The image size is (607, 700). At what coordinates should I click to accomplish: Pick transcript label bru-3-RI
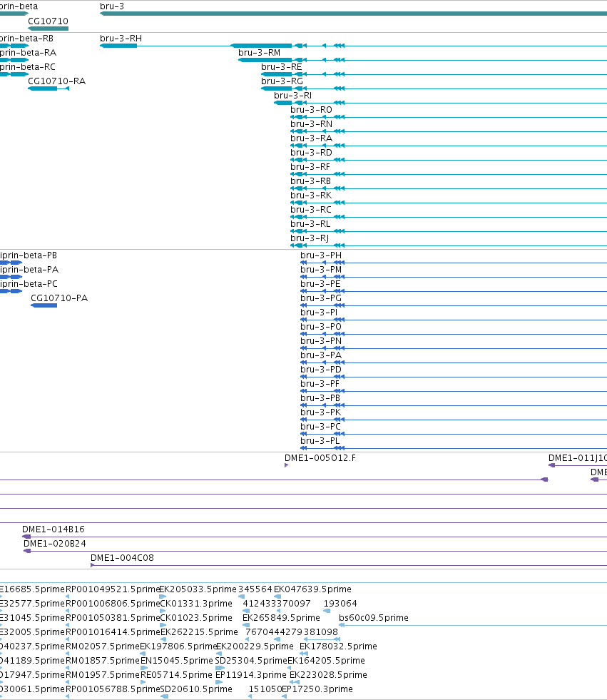[292, 96]
